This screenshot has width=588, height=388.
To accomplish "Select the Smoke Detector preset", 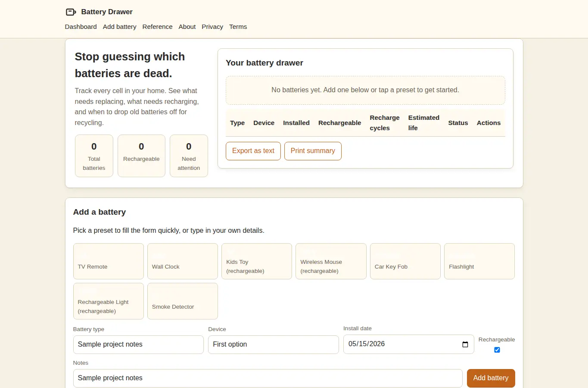I will [x=183, y=301].
